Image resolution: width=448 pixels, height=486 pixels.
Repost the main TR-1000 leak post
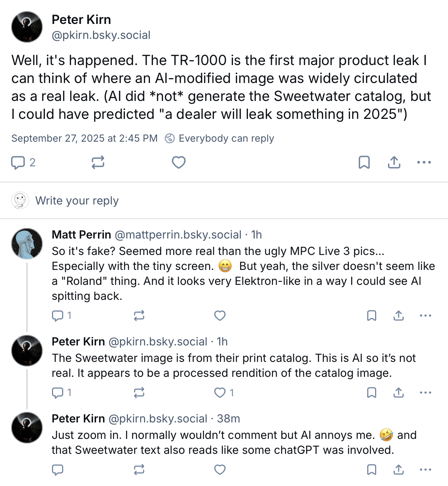(98, 162)
